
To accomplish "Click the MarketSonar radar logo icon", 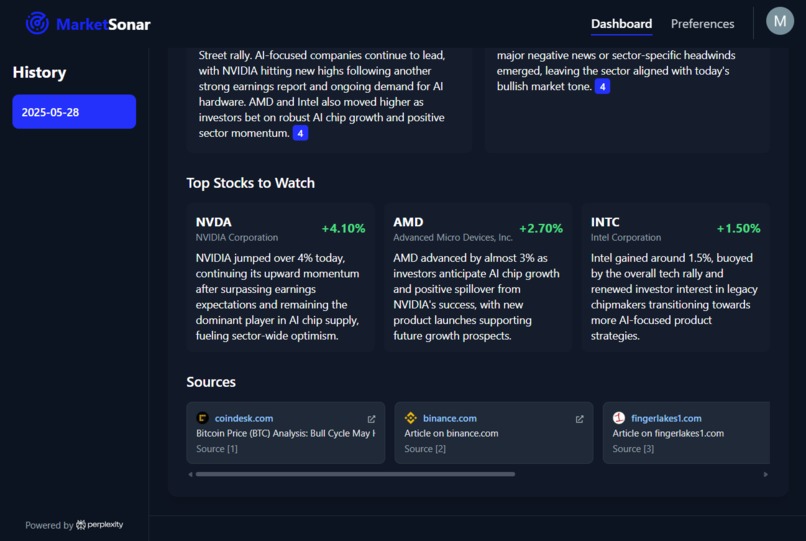I will [37, 23].
